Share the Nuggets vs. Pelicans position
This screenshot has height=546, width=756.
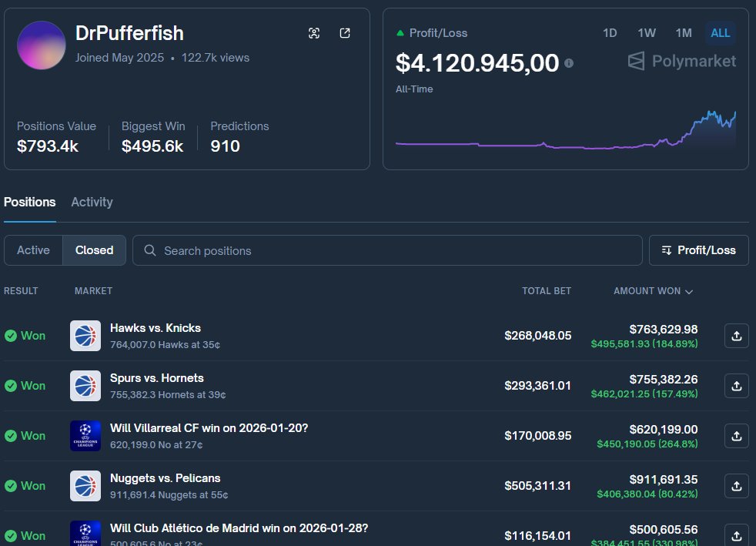pos(736,486)
